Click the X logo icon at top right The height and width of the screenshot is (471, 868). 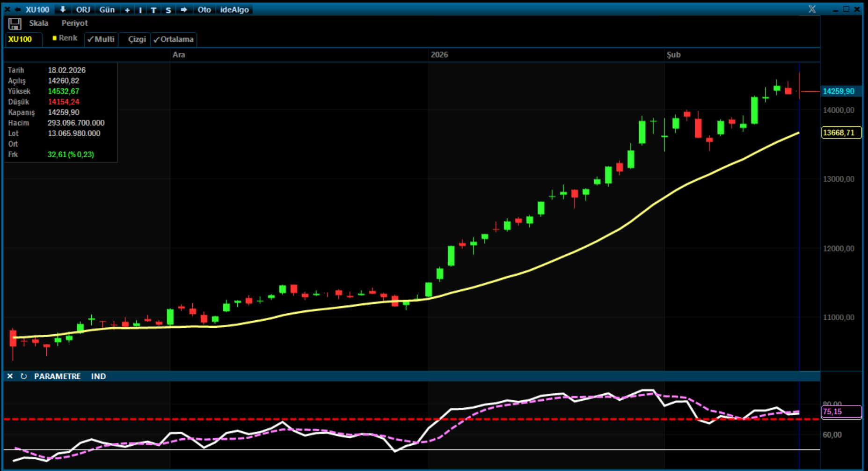click(812, 9)
